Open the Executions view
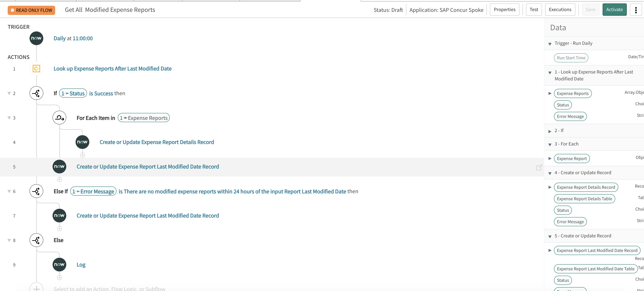This screenshot has height=291, width=644. coord(560,10)
